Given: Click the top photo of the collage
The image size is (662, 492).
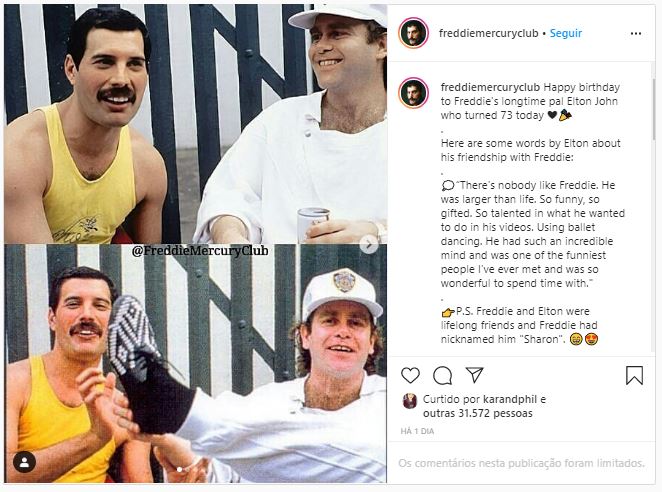Looking at the screenshot, I should [195, 120].
